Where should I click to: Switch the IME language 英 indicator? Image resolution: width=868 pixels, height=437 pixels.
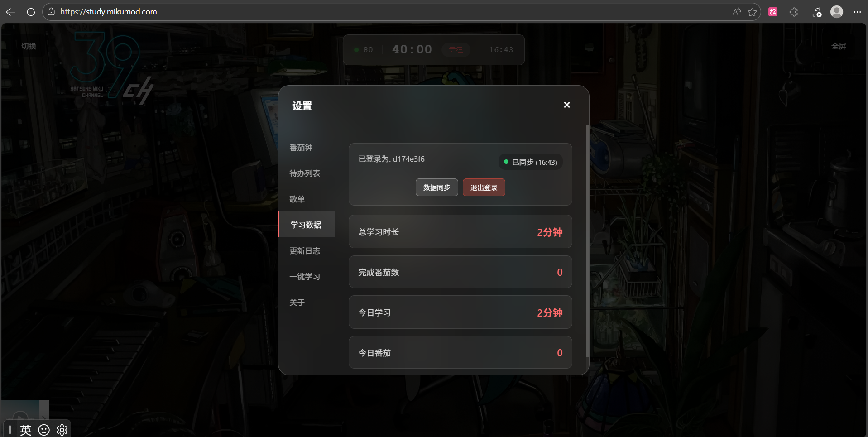(26, 430)
